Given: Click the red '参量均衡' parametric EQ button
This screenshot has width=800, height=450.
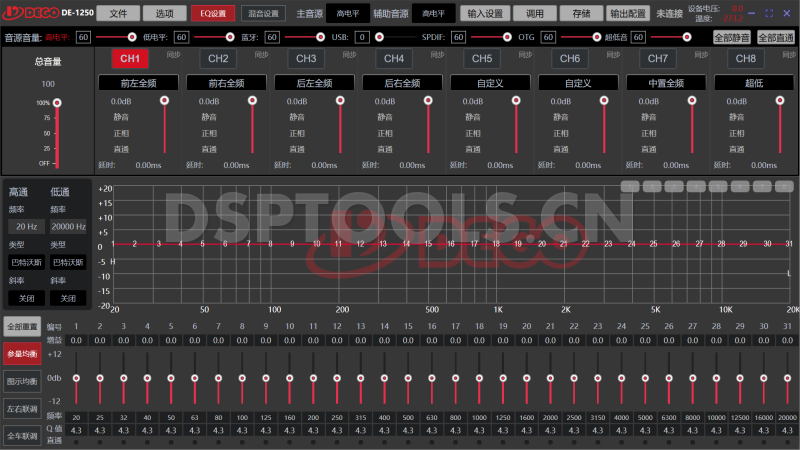Looking at the screenshot, I should (22, 353).
